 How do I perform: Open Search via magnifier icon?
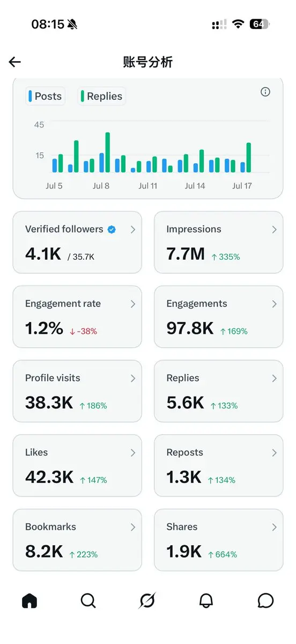tap(88, 601)
